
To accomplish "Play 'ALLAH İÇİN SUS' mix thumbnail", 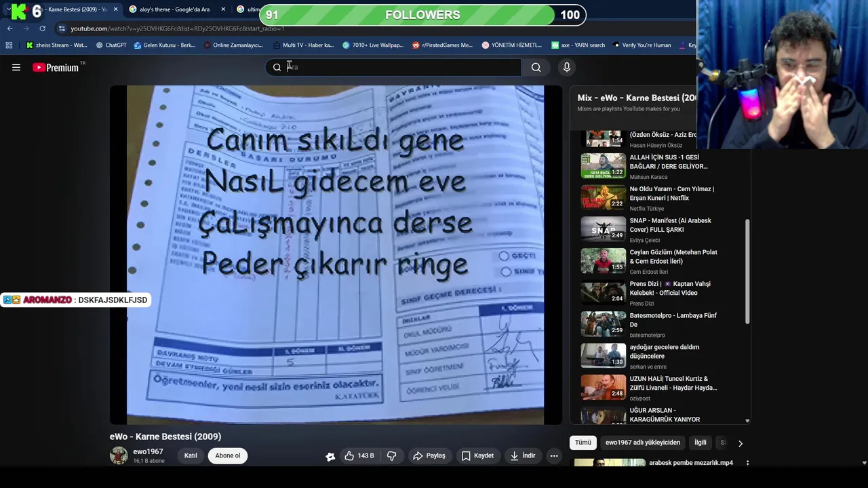I will point(604,166).
